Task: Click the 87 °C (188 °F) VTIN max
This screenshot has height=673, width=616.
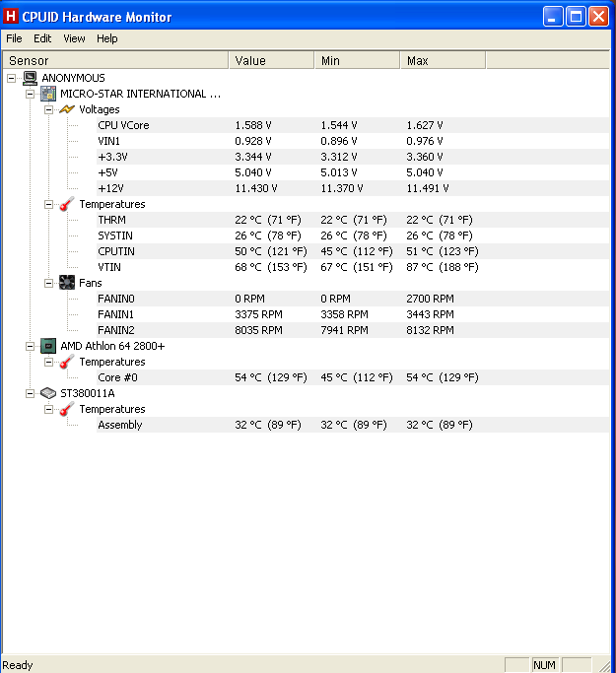Action: (x=443, y=267)
